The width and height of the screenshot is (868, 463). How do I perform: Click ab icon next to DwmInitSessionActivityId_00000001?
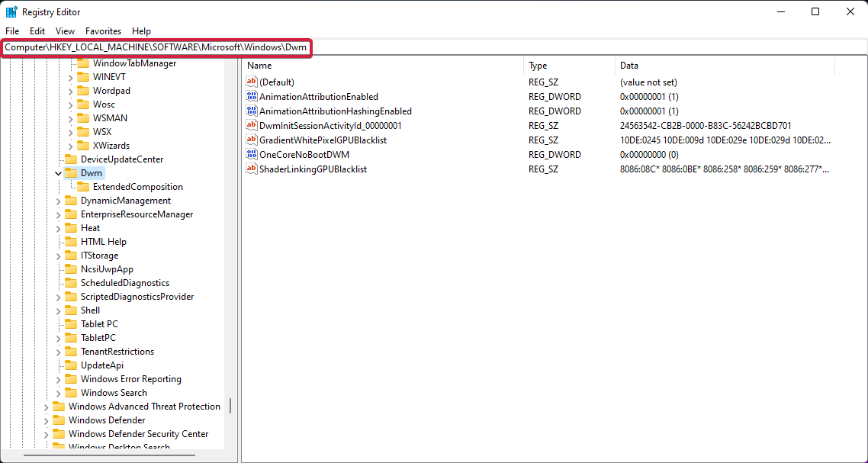(251, 125)
